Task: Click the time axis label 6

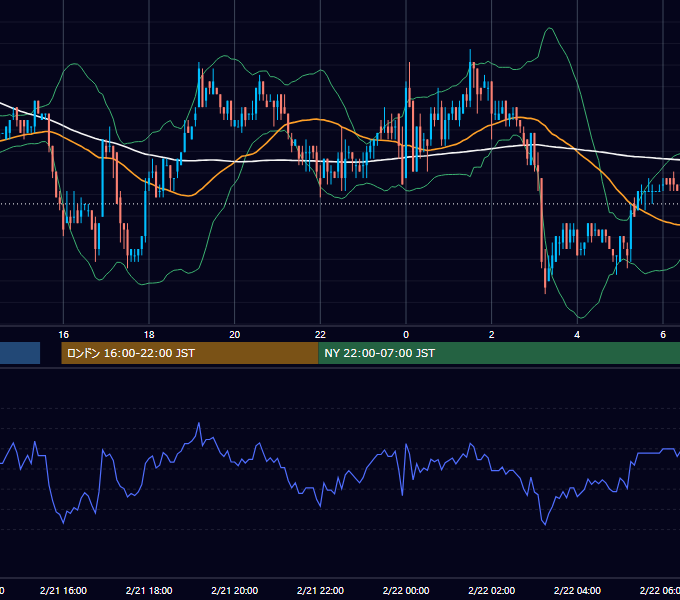Action: point(663,335)
